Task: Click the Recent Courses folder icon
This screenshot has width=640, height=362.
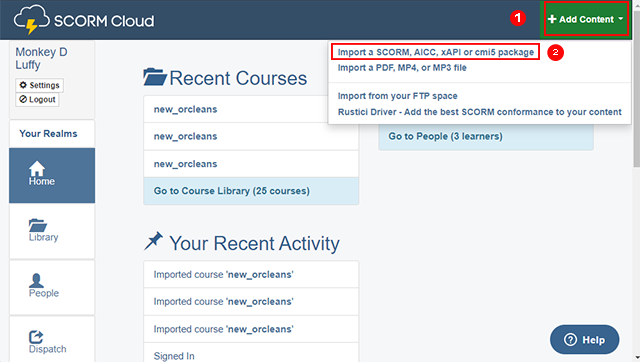Action: 155,77
